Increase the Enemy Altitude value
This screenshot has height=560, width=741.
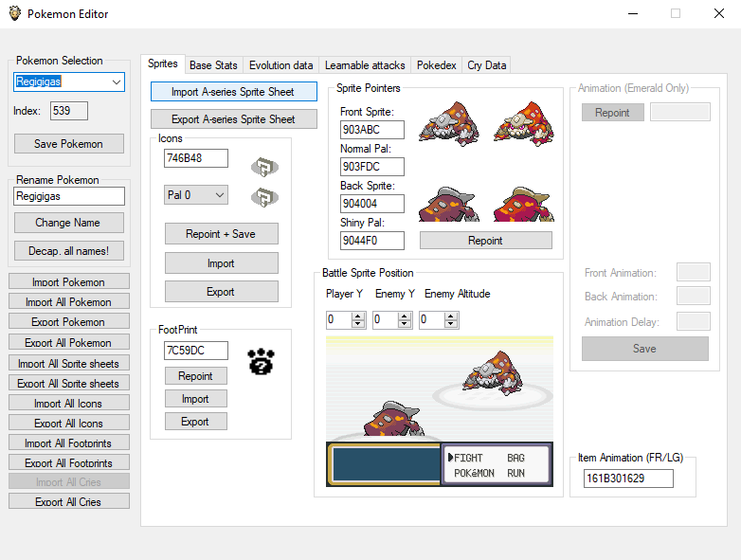453,316
